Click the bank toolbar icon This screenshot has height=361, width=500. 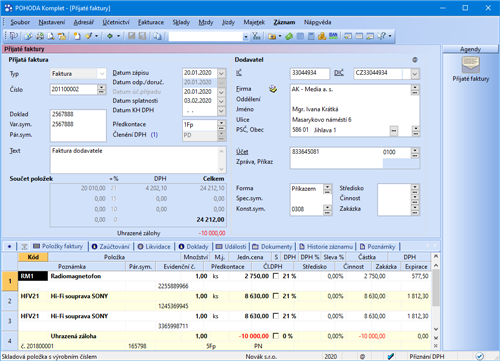tap(333, 36)
